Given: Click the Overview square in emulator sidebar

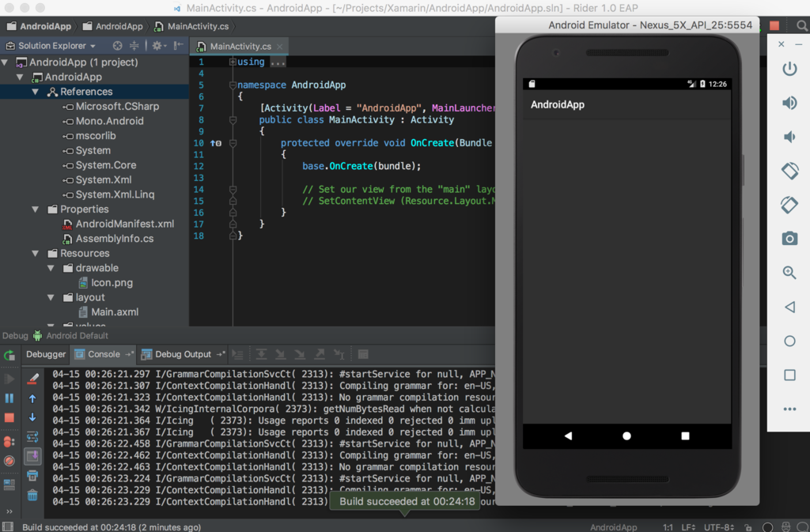Looking at the screenshot, I should pos(789,375).
